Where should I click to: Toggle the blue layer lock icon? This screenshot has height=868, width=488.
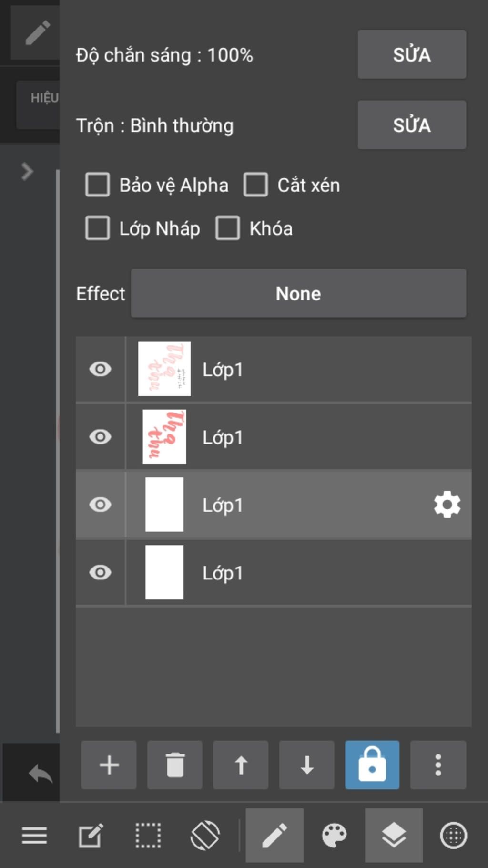click(x=372, y=765)
